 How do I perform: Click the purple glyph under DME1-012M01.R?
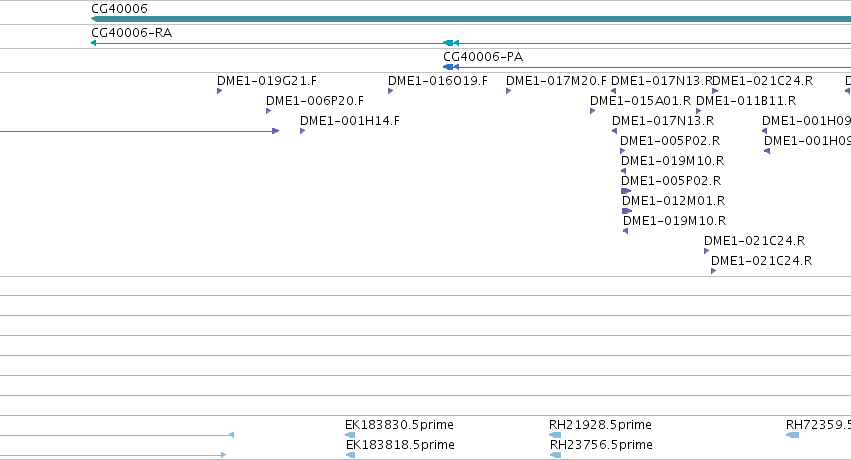coord(627,211)
